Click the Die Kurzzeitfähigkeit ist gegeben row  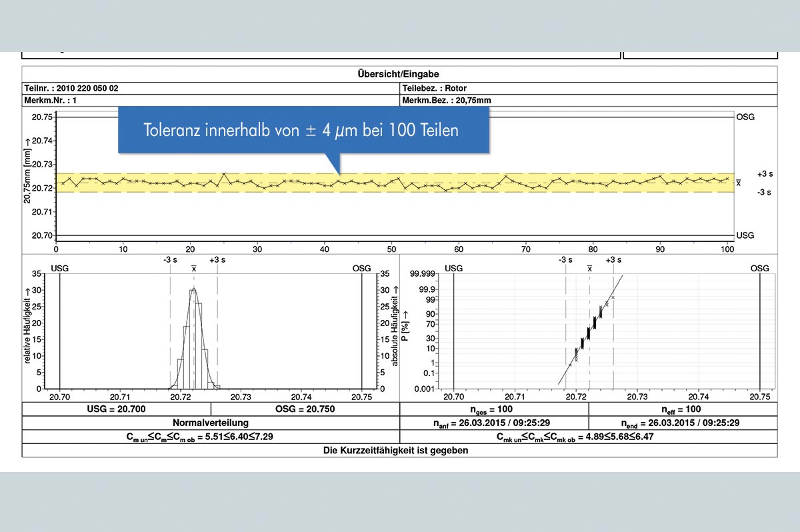399,451
